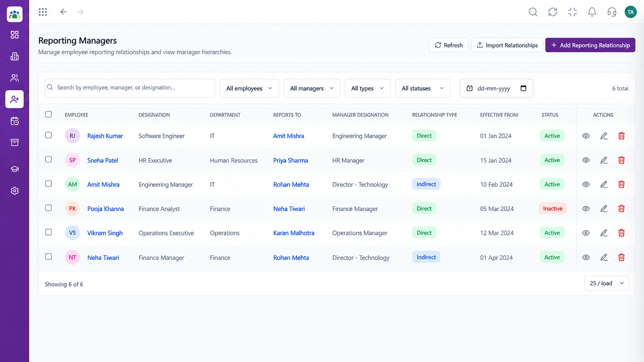Delete Rajesh Kumar's reporting relationship

(621, 136)
